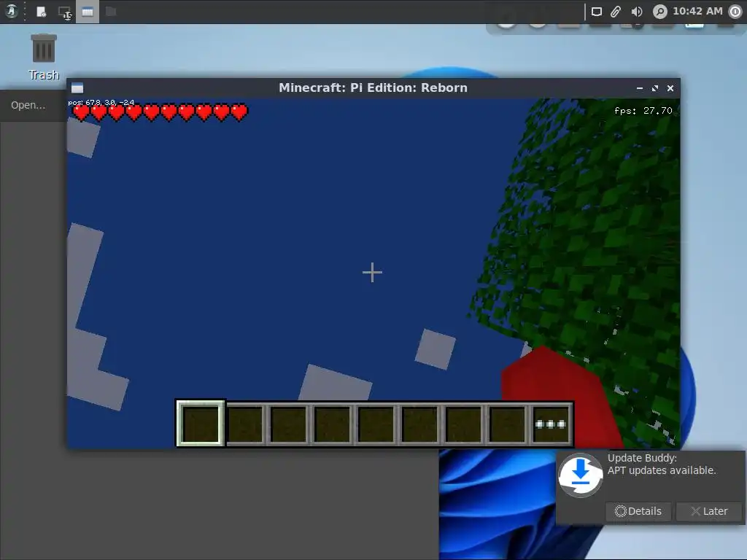
Task: Open the paperclip clipboard tray icon
Action: [x=616, y=12]
